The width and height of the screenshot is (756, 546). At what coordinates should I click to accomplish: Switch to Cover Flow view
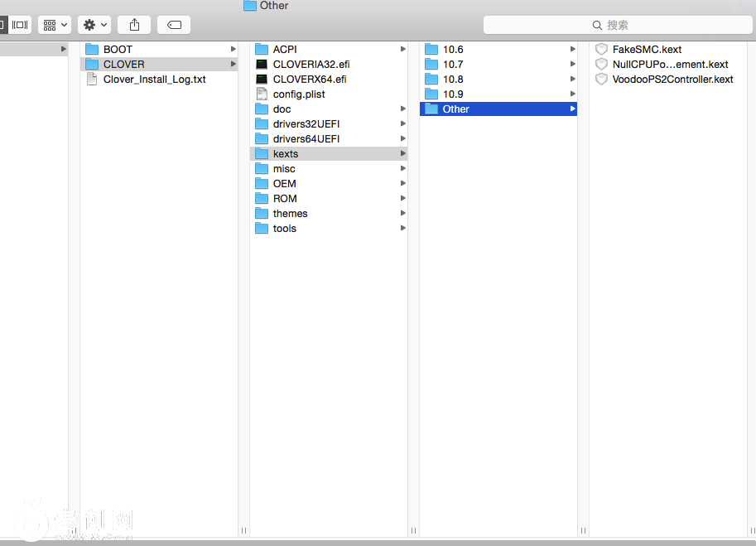(20, 25)
